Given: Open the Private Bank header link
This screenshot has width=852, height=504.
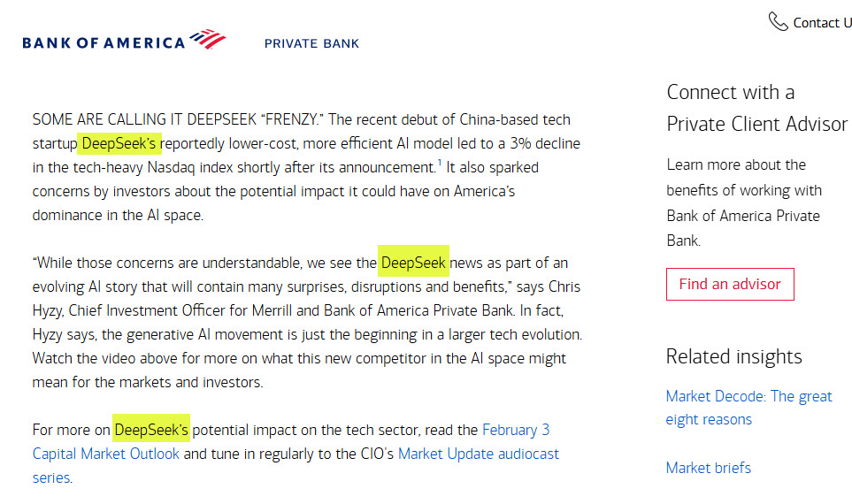Looking at the screenshot, I should (311, 43).
